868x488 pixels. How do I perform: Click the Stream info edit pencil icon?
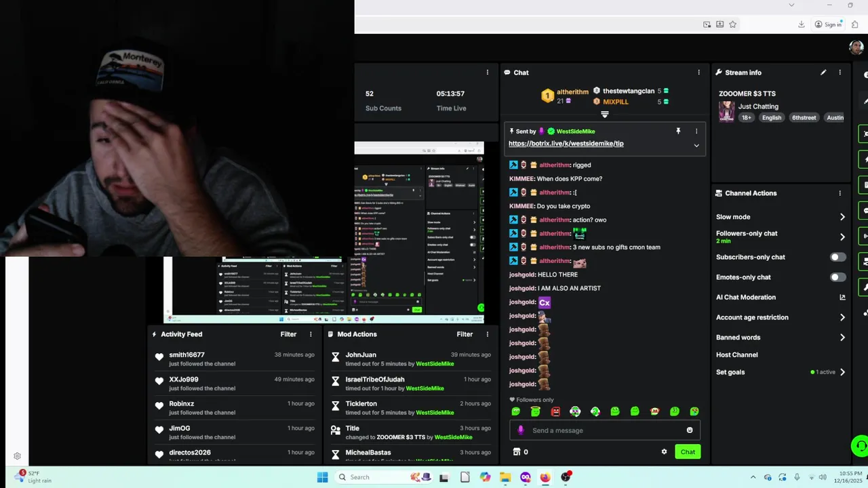pos(823,73)
